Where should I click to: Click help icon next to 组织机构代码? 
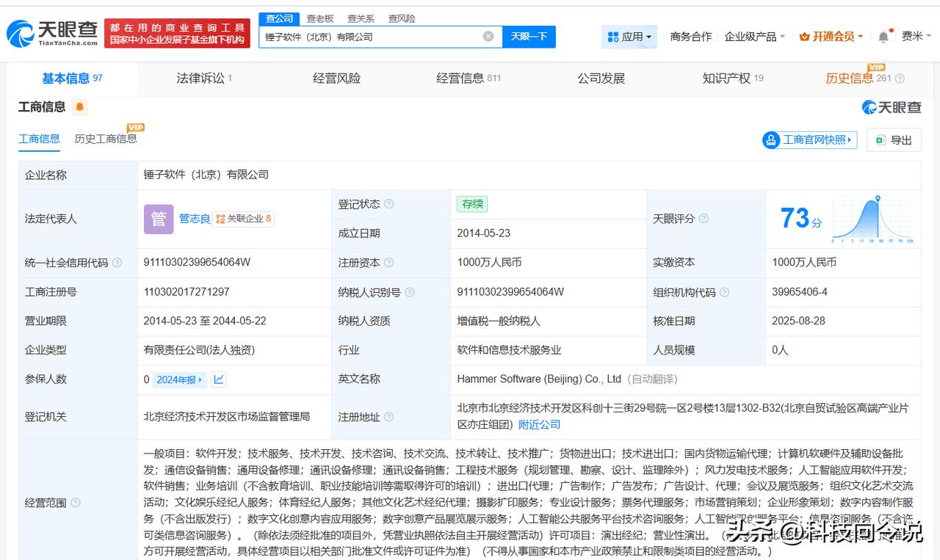tap(724, 292)
